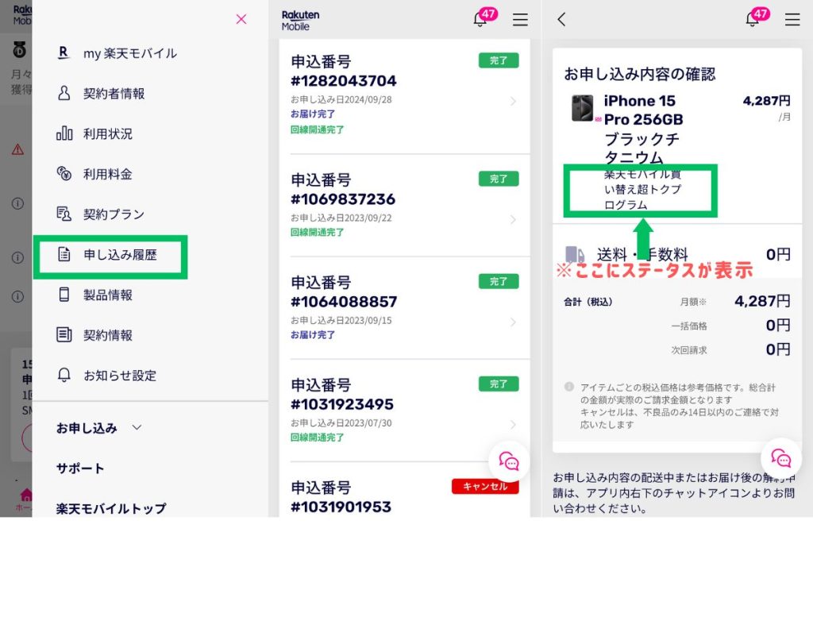Open application #1282043704
813x644 pixels.
(x=404, y=96)
